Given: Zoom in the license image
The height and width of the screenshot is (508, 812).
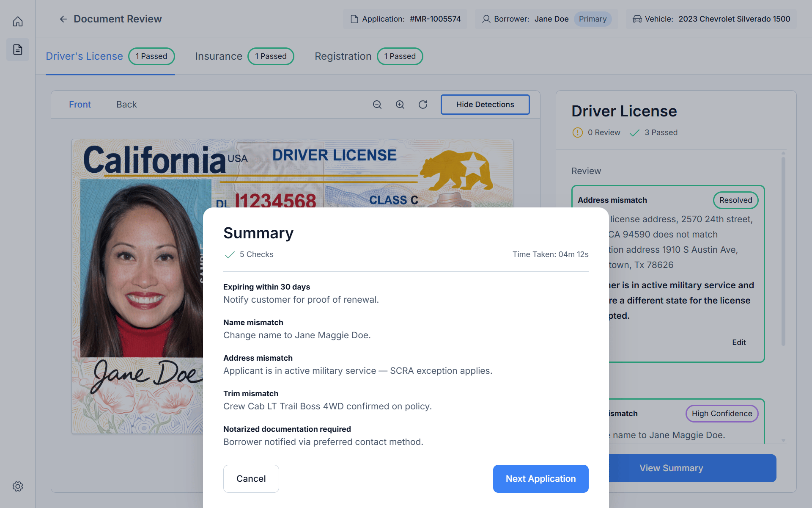Looking at the screenshot, I should click(400, 105).
